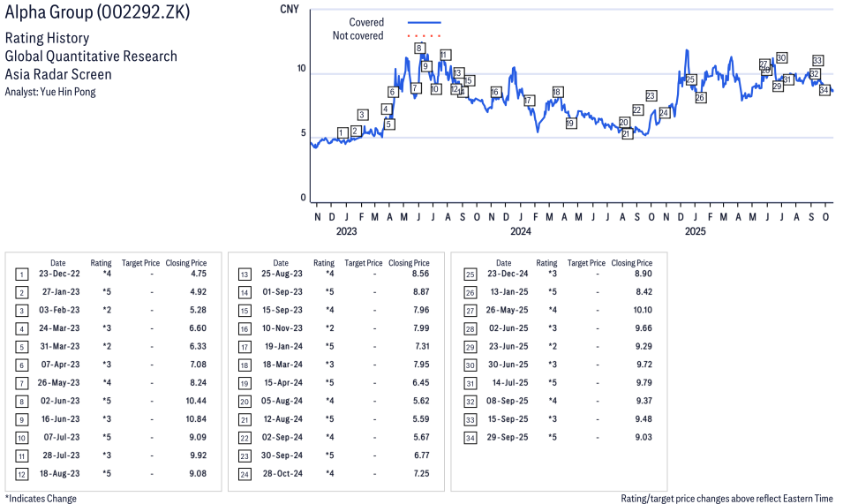Click the blue Covered legend line
The width and height of the screenshot is (843, 504).
[425, 22]
